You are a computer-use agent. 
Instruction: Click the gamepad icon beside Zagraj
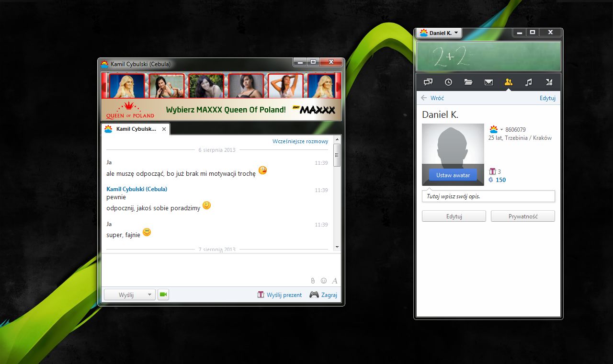(x=314, y=295)
